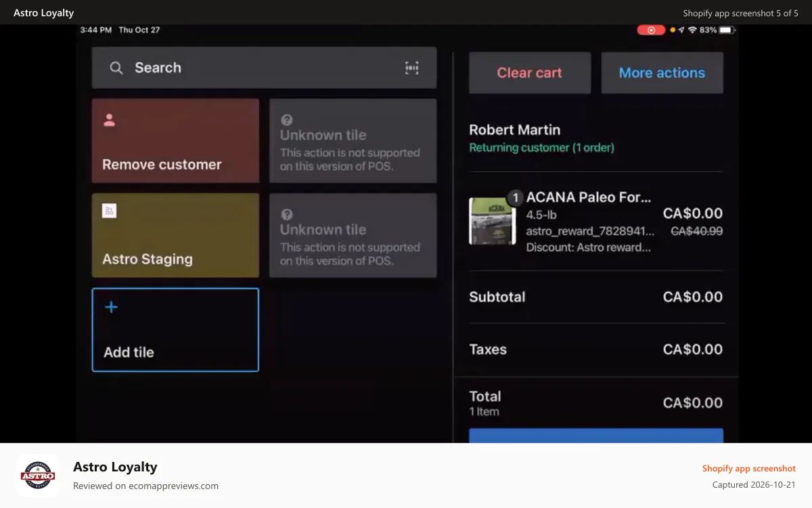Click the Total label
Screen dimensions: 812x508
pos(485,396)
